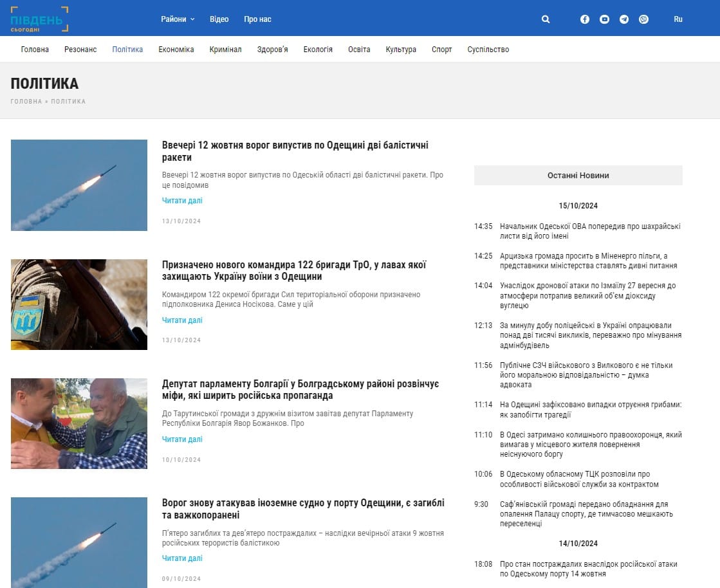Go to the Кримінал section
The height and width of the screenshot is (588, 720).
(225, 49)
